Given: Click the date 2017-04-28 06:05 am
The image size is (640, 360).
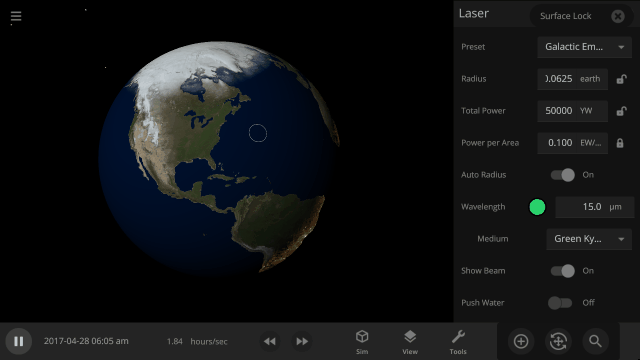Looking at the screenshot, I should (x=86, y=341).
